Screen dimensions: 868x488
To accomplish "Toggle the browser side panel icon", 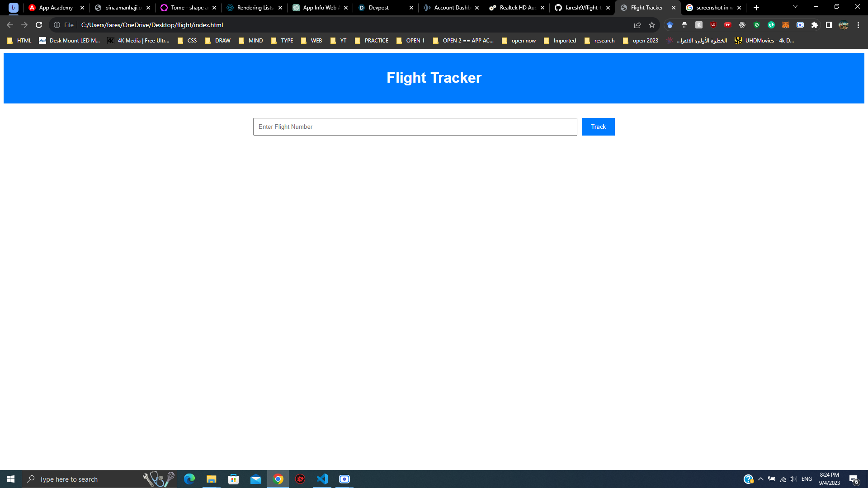I will (x=829, y=25).
